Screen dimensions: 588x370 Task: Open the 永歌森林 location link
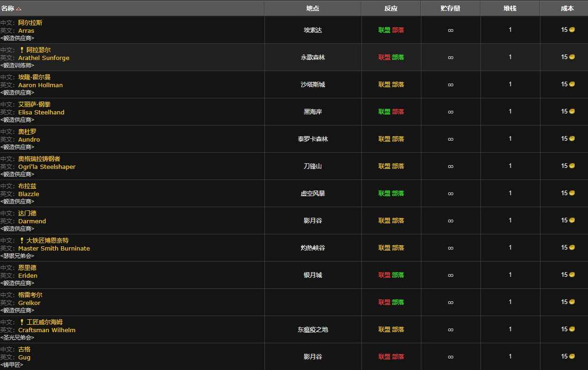click(x=312, y=57)
